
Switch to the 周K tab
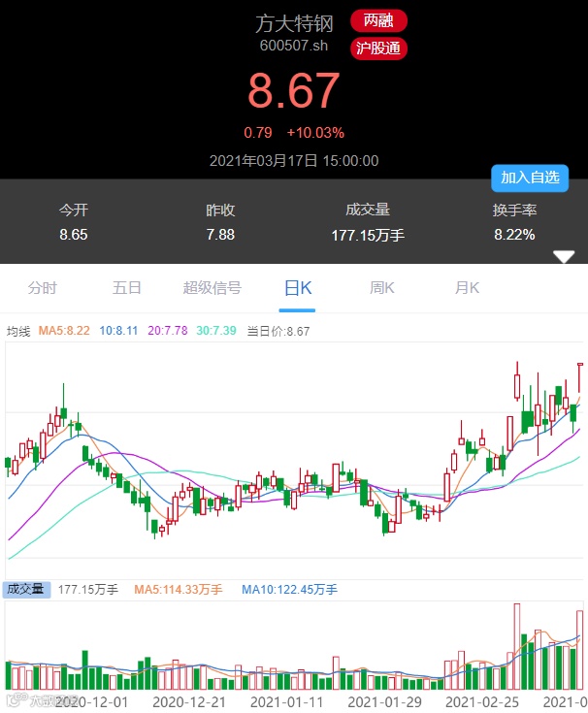[x=382, y=288]
